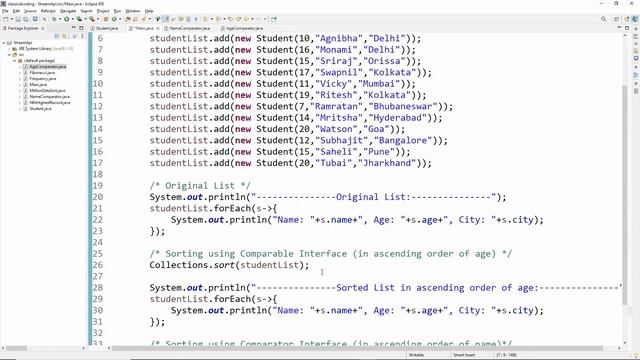
Task: Click Collapse All in Package Explorer
Action: pyautogui.click(x=57, y=36)
